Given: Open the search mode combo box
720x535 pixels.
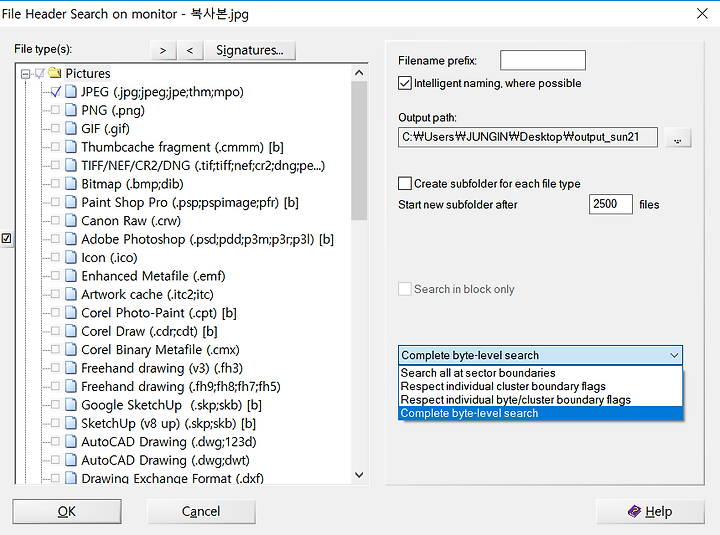Looking at the screenshot, I should pos(540,355).
